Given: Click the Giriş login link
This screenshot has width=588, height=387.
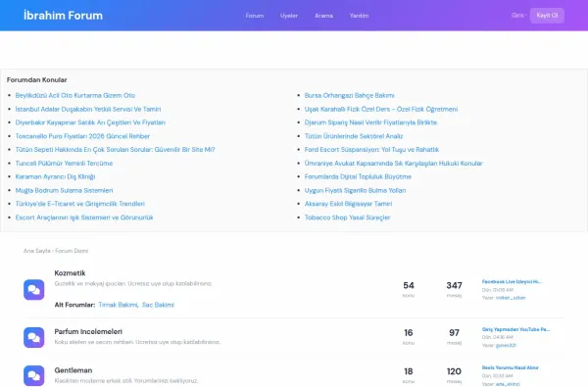Looking at the screenshot, I should [x=517, y=16].
